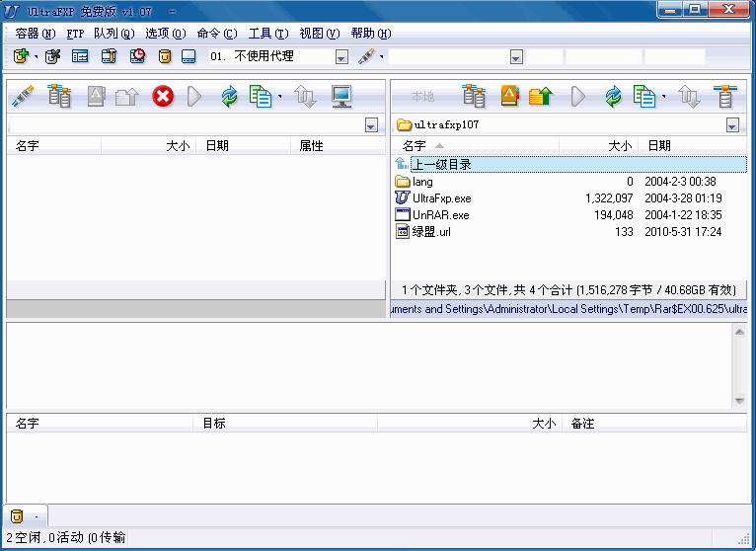This screenshot has width=756, height=551.
Task: Open the right pane copy icon dropdown arrow
Action: pos(664,97)
